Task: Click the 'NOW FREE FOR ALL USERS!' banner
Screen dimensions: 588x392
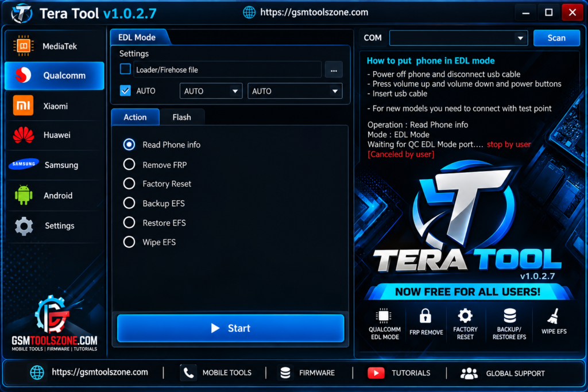Action: pyautogui.click(x=467, y=292)
